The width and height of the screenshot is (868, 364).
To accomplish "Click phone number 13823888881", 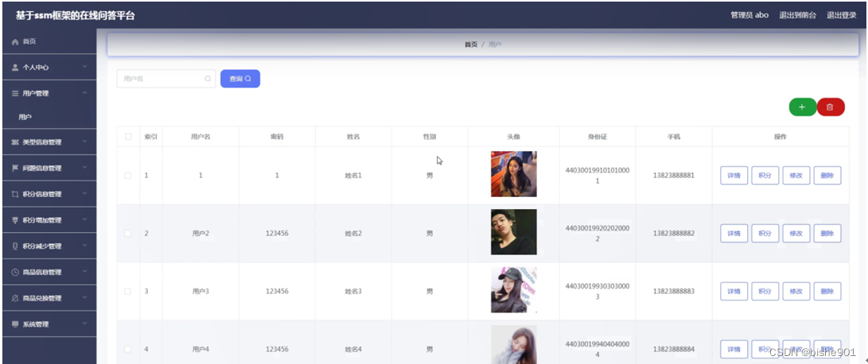I will tap(674, 176).
